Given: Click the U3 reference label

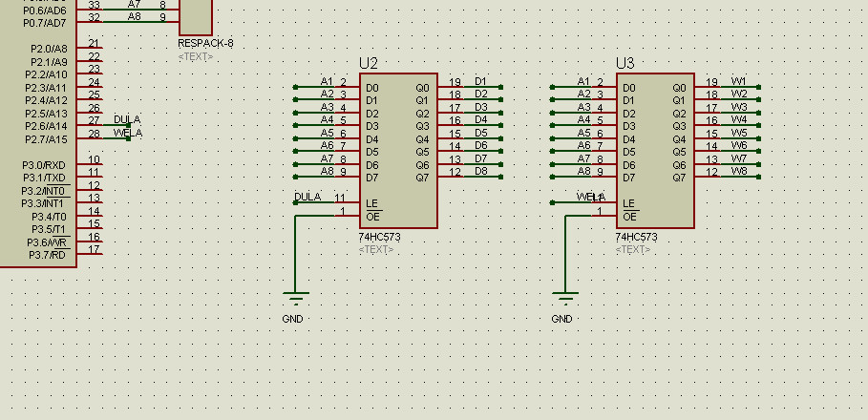Looking at the screenshot, I should click(x=625, y=63).
